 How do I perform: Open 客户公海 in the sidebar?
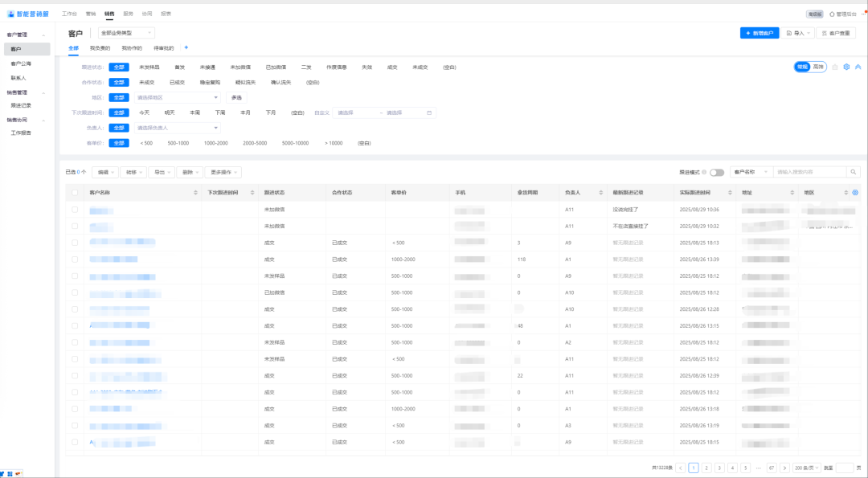point(21,63)
